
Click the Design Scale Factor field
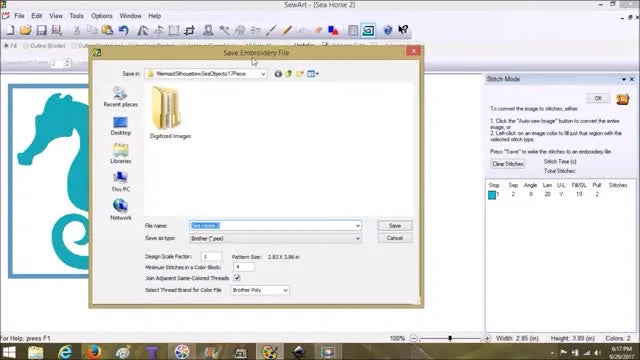pyautogui.click(x=211, y=257)
